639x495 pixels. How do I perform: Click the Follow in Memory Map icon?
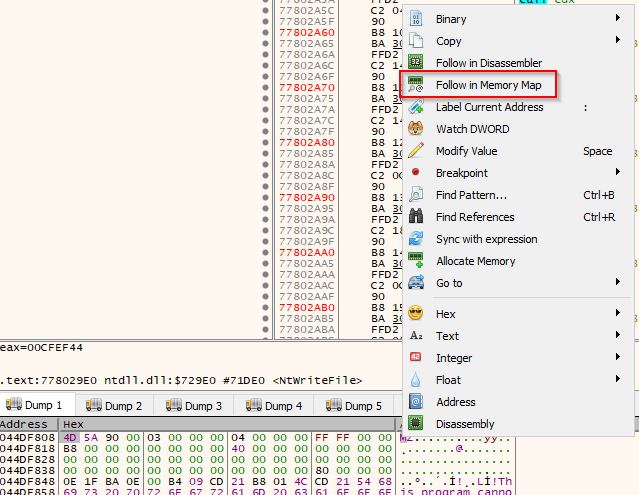point(416,85)
